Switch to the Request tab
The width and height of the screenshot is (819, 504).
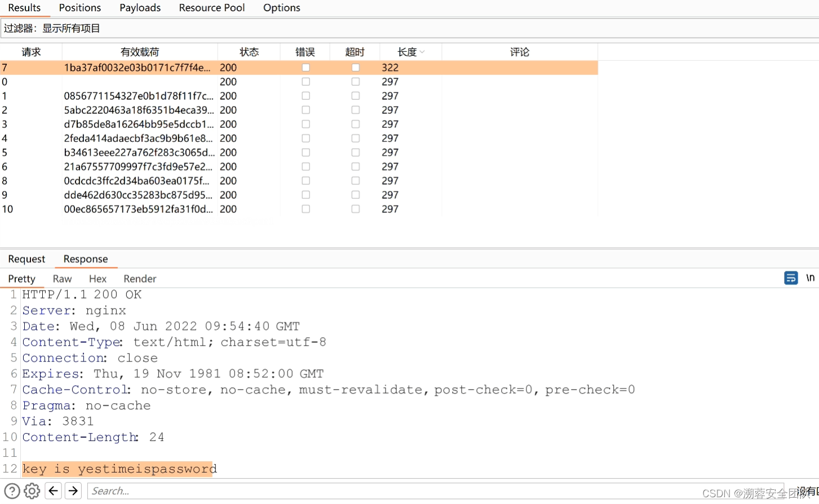pyautogui.click(x=26, y=259)
